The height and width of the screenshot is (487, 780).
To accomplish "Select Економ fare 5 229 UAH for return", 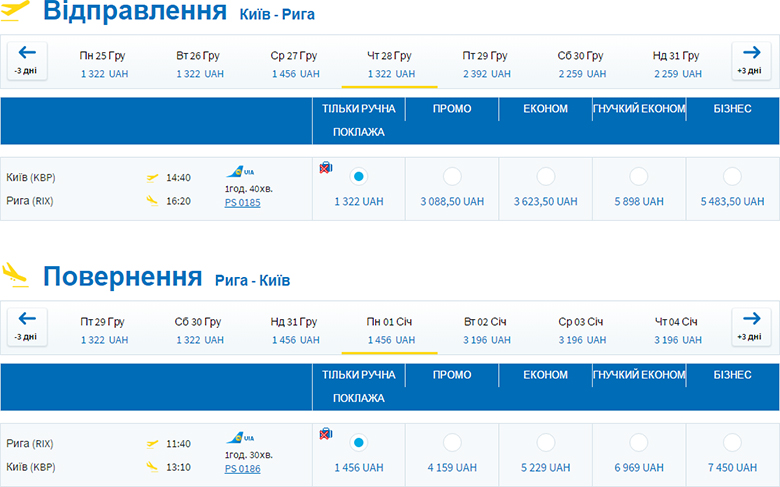I will (x=546, y=442).
